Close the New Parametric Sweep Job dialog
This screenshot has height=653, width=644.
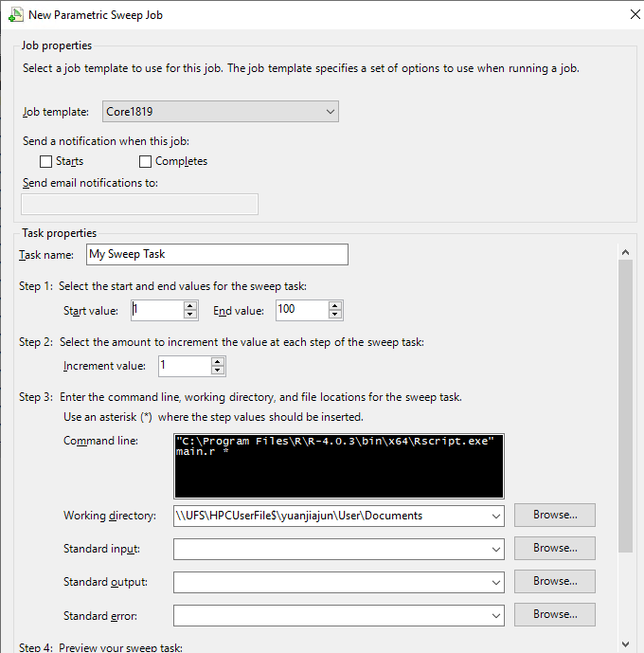(632, 14)
